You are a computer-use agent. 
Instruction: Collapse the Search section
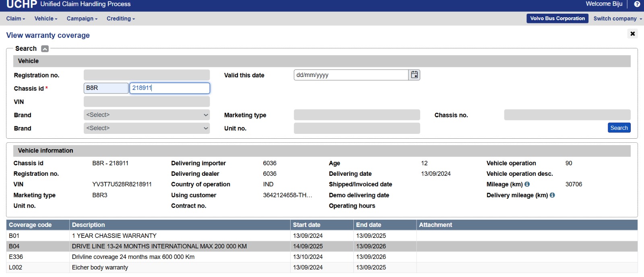pyautogui.click(x=45, y=49)
